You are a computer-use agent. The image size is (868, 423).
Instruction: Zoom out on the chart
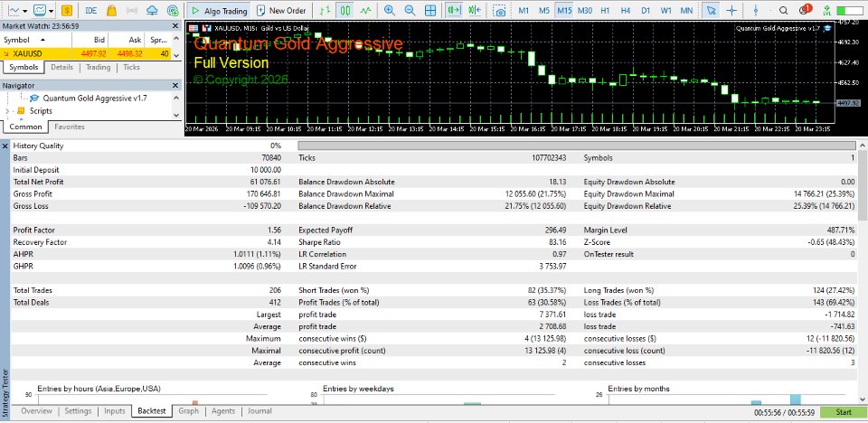tap(410, 10)
